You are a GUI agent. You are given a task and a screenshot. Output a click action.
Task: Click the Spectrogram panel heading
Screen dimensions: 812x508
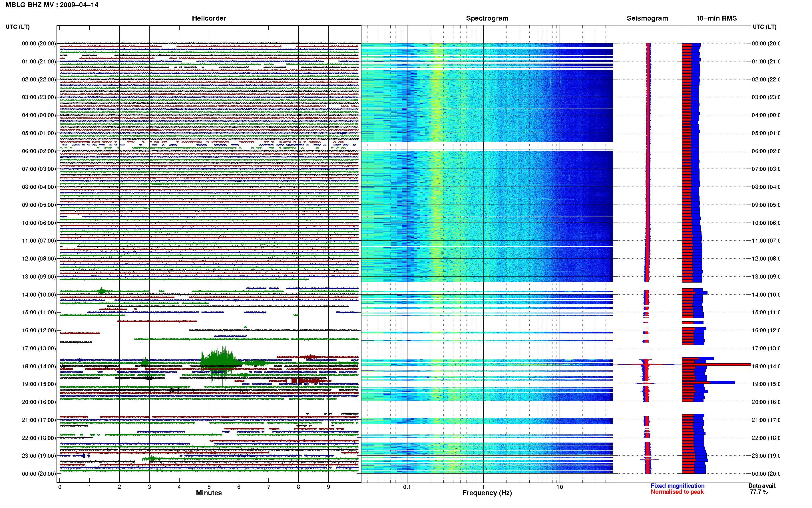tap(487, 18)
